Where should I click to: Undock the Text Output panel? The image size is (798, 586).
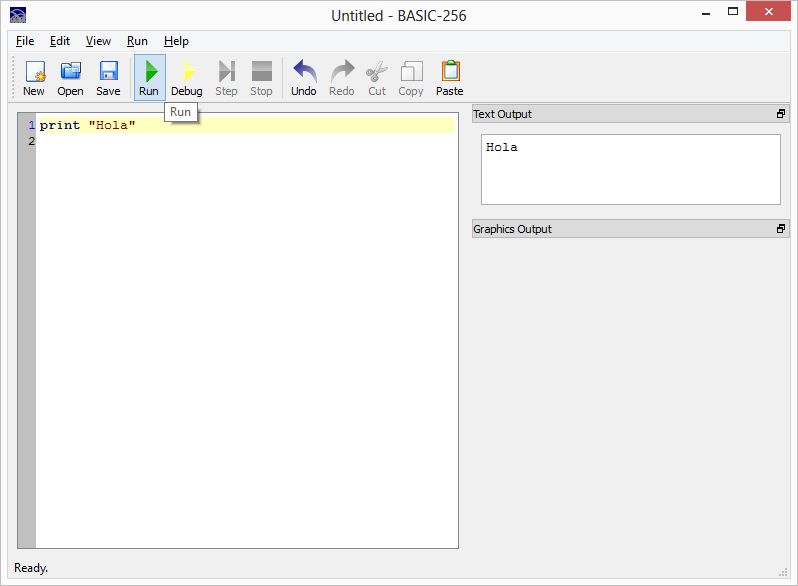(x=781, y=114)
